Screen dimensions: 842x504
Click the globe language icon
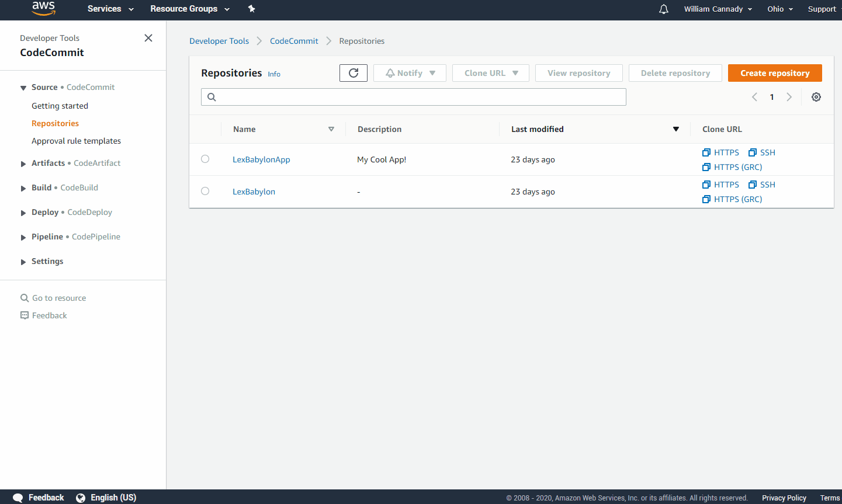click(81, 498)
